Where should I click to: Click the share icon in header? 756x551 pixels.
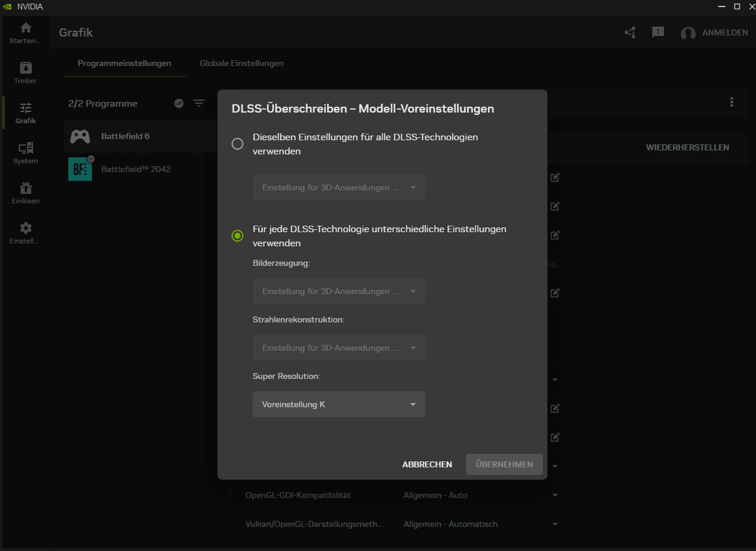point(630,32)
